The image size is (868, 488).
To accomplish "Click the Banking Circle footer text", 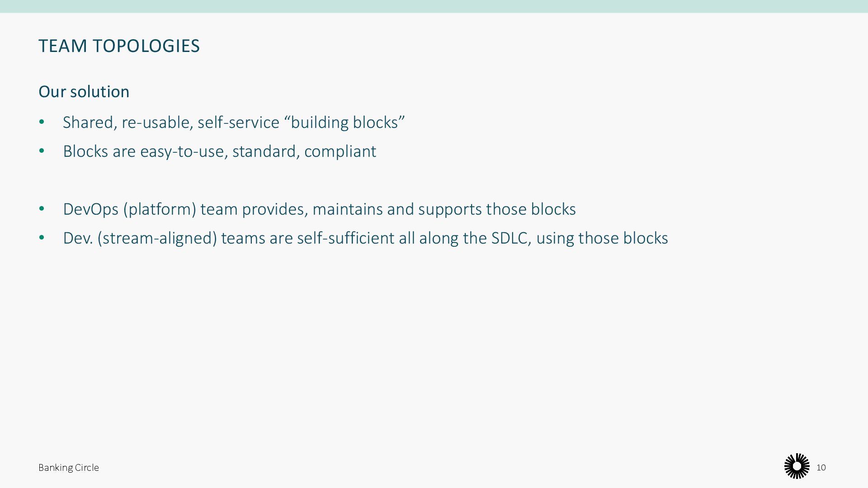I will 69,468.
